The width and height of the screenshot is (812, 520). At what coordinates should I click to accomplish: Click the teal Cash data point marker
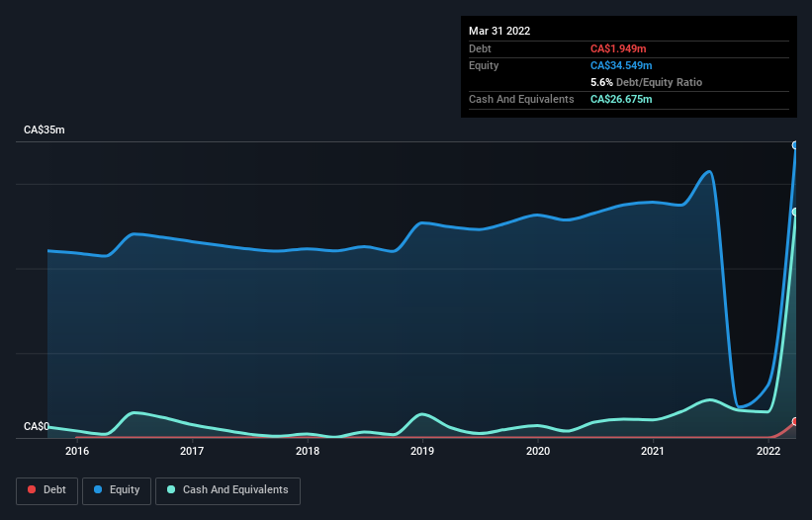coord(795,212)
